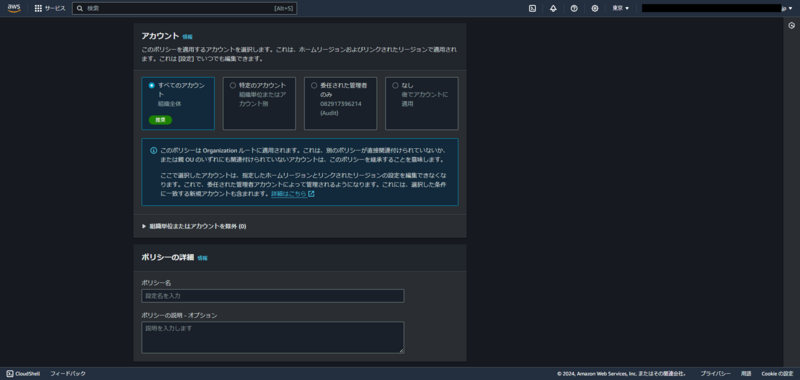This screenshot has height=380, width=800.
Task: Open the 東京 region dropdown
Action: click(621, 9)
